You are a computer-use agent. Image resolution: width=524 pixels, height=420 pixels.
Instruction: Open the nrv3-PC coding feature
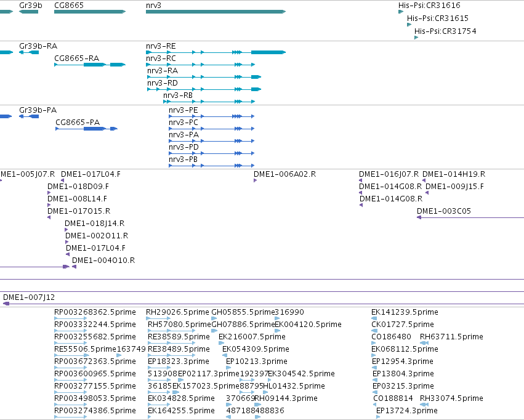click(183, 123)
